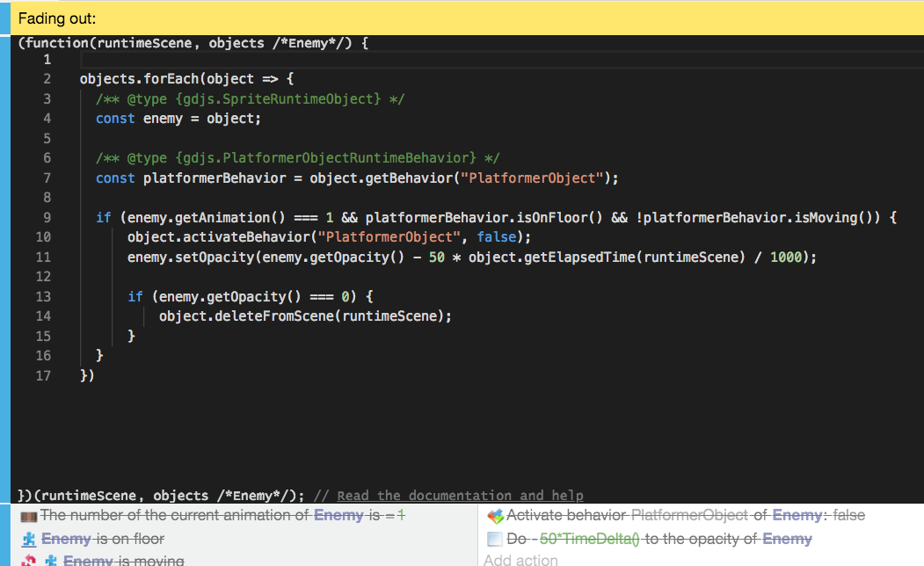Click 'Add action' below the actions list

(x=520, y=559)
